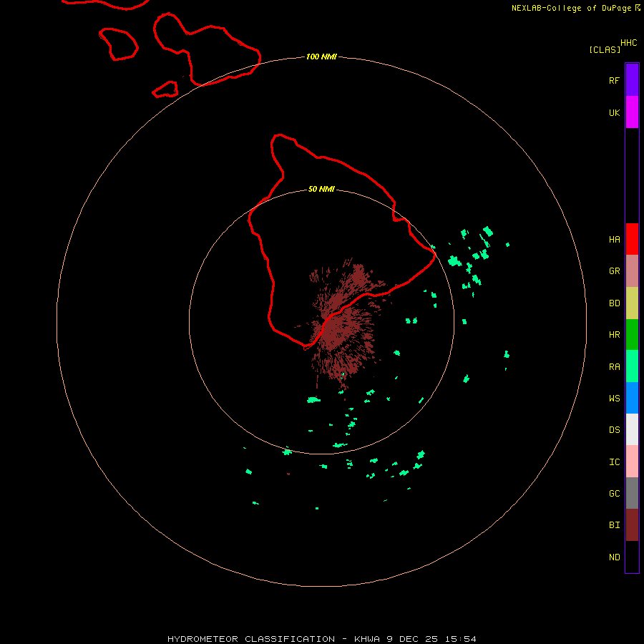This screenshot has height=644, width=644.
Task: Click the 50 NMI range ring label
Action: coord(321,189)
